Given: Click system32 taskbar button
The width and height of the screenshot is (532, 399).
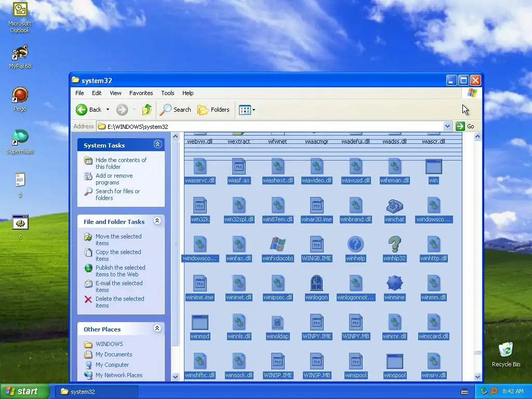Looking at the screenshot, I should coord(96,392).
